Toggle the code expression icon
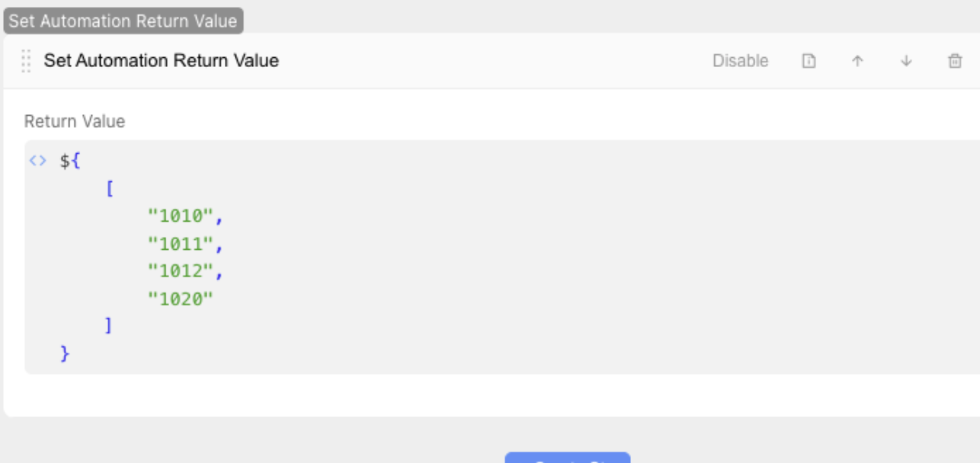The width and height of the screenshot is (980, 463). tap(37, 161)
